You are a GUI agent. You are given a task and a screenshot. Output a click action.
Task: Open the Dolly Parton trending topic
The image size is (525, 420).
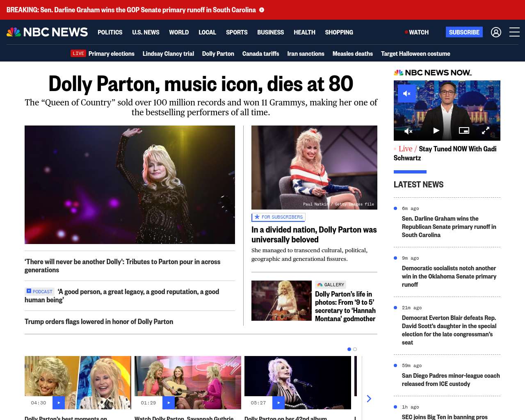(218, 53)
